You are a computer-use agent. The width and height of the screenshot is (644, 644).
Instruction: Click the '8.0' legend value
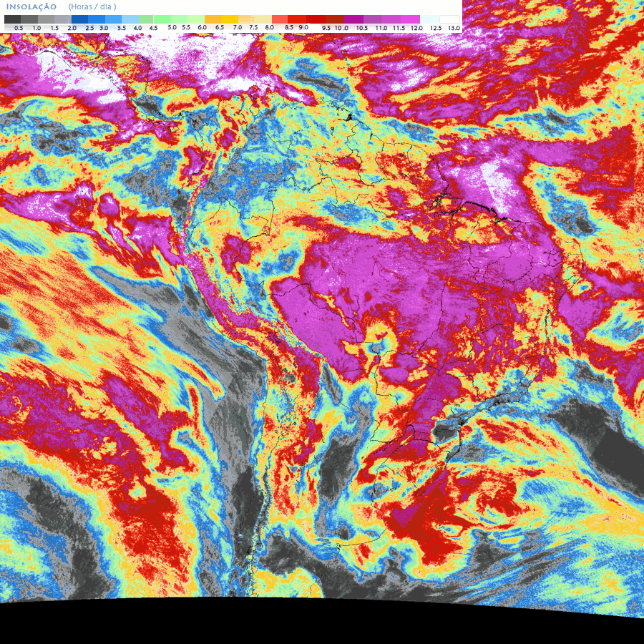[270, 27]
